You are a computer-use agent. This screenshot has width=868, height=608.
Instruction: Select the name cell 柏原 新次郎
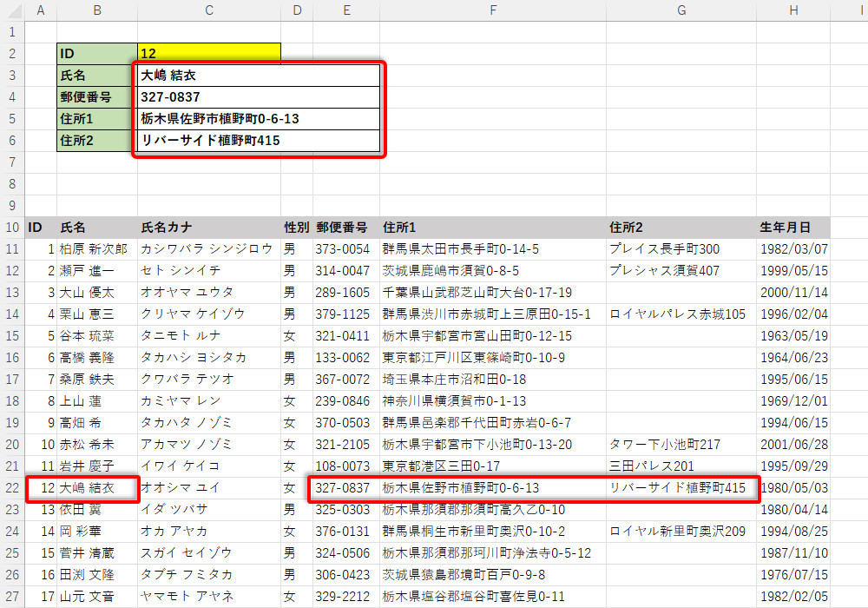pos(96,249)
